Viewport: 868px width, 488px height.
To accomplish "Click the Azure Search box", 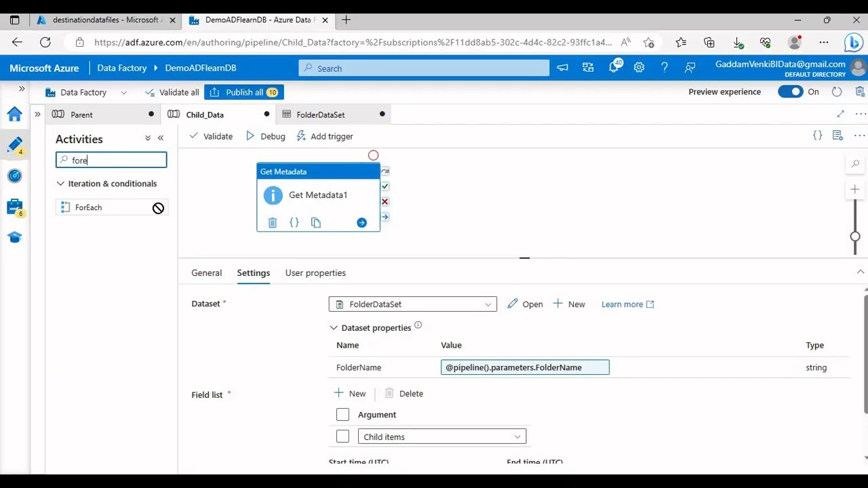I will pos(424,68).
